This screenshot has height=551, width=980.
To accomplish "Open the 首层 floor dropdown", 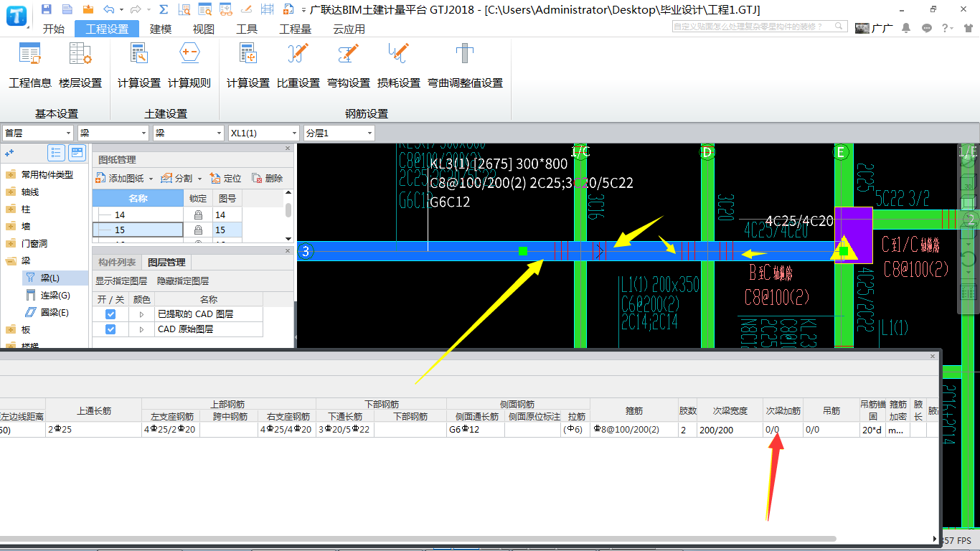I will tap(38, 133).
